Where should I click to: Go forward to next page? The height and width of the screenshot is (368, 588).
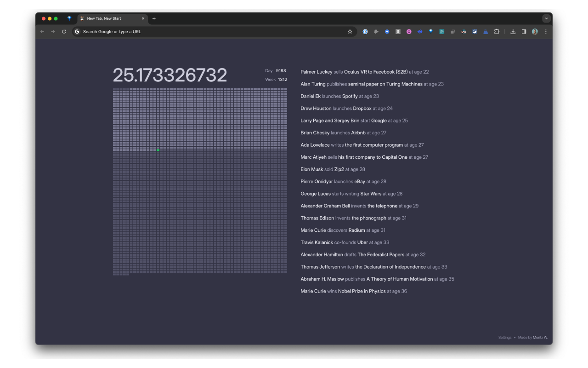(53, 32)
